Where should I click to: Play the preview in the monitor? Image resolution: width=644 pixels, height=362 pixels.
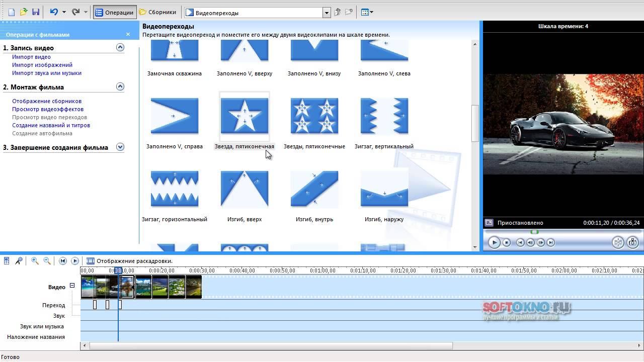494,242
